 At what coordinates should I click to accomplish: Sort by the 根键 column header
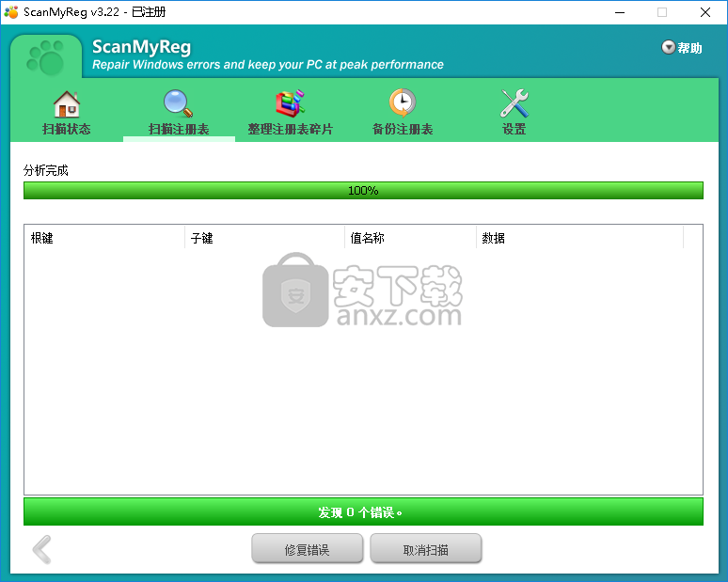point(104,238)
